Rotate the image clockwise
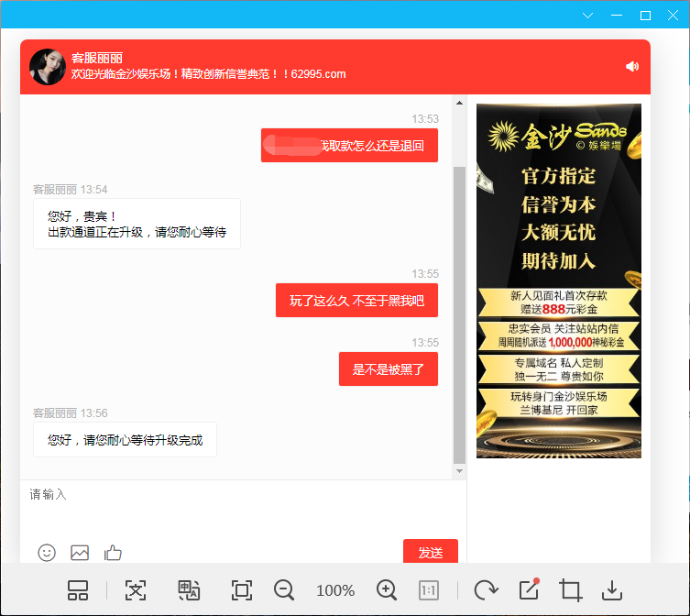Viewport: 690px width, 616px height. point(486,590)
